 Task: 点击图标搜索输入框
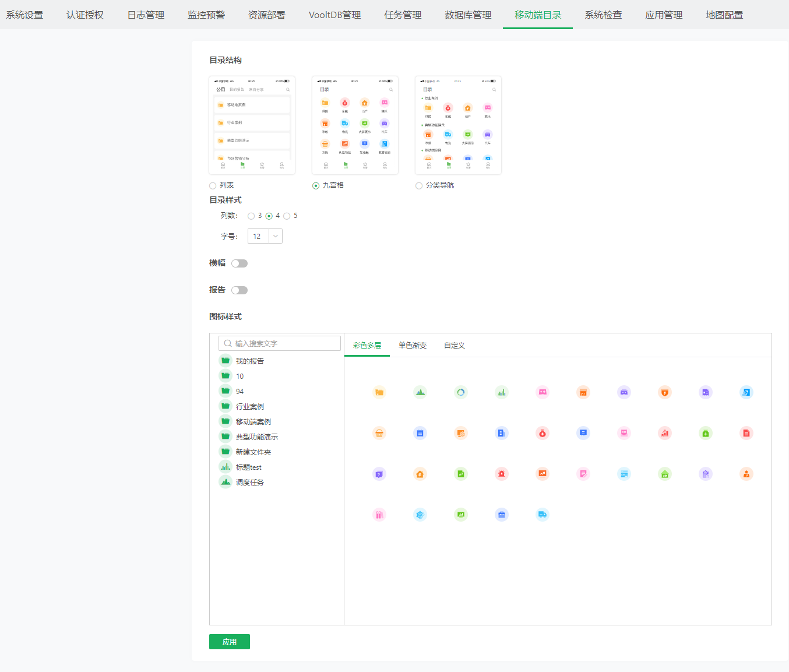279,343
